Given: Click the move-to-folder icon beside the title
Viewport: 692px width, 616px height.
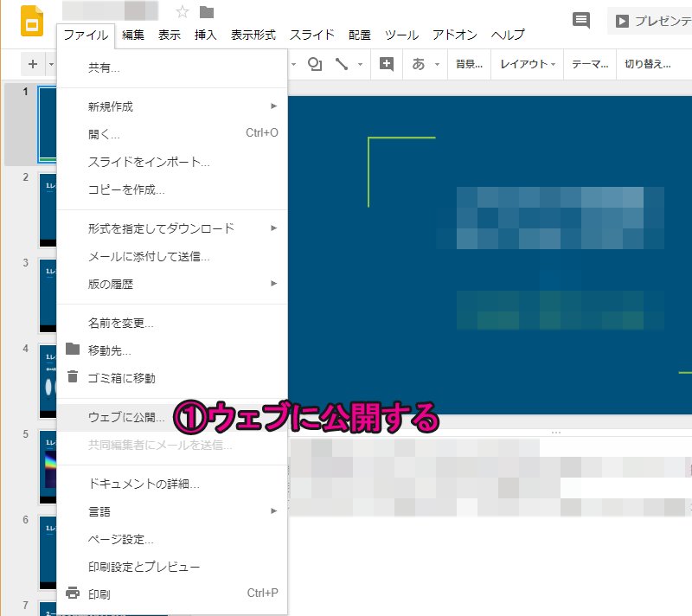Looking at the screenshot, I should point(207,12).
